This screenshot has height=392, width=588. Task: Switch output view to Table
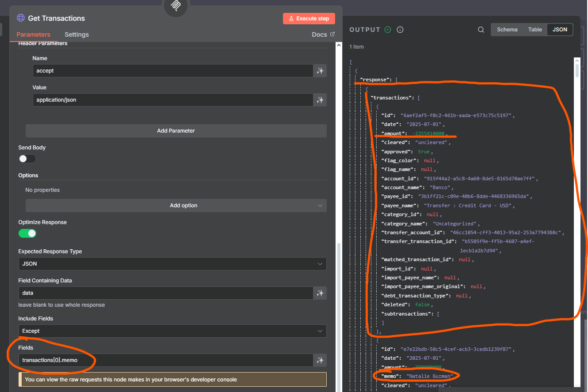(535, 29)
